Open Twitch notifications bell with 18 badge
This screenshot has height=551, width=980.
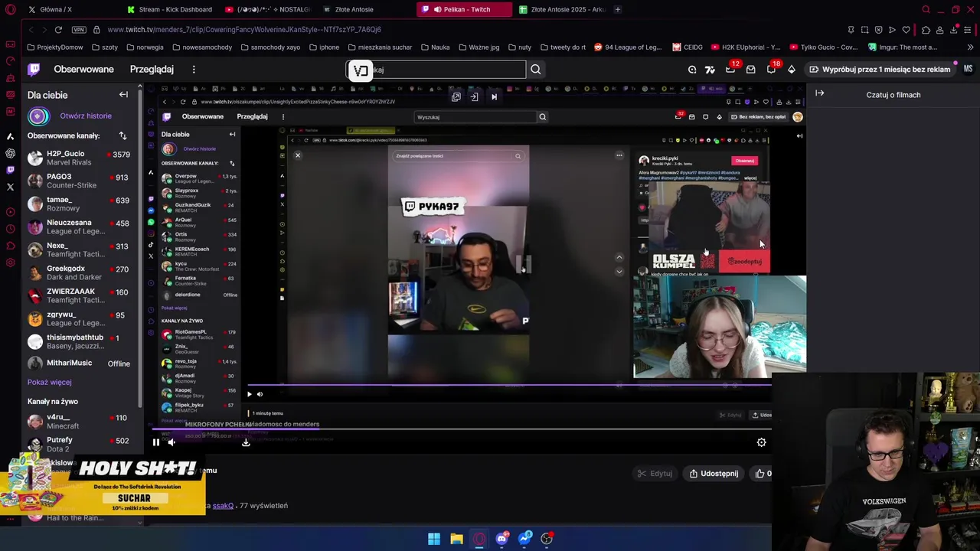(771, 69)
